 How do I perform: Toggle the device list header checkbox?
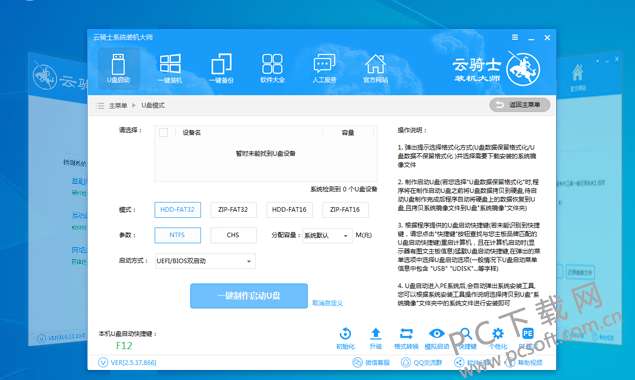click(164, 132)
